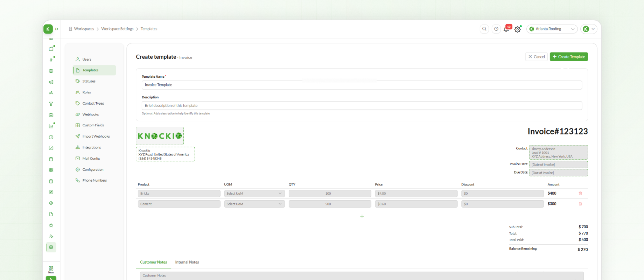The height and width of the screenshot is (280, 644).
Task: Open Custom Fields in the settings menu
Action: coord(94,125)
